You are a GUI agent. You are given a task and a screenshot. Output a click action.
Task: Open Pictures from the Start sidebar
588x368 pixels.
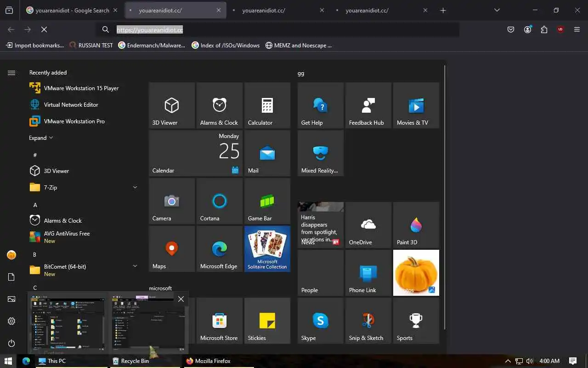click(11, 299)
